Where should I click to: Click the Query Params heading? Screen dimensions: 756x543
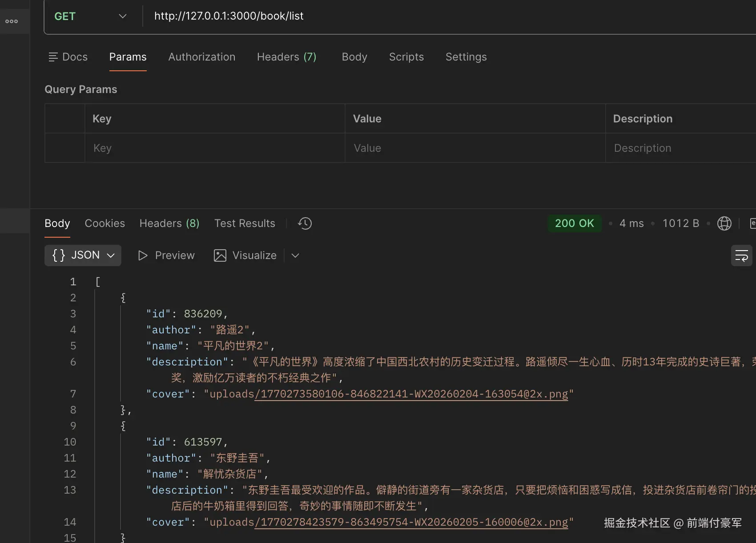(81, 89)
